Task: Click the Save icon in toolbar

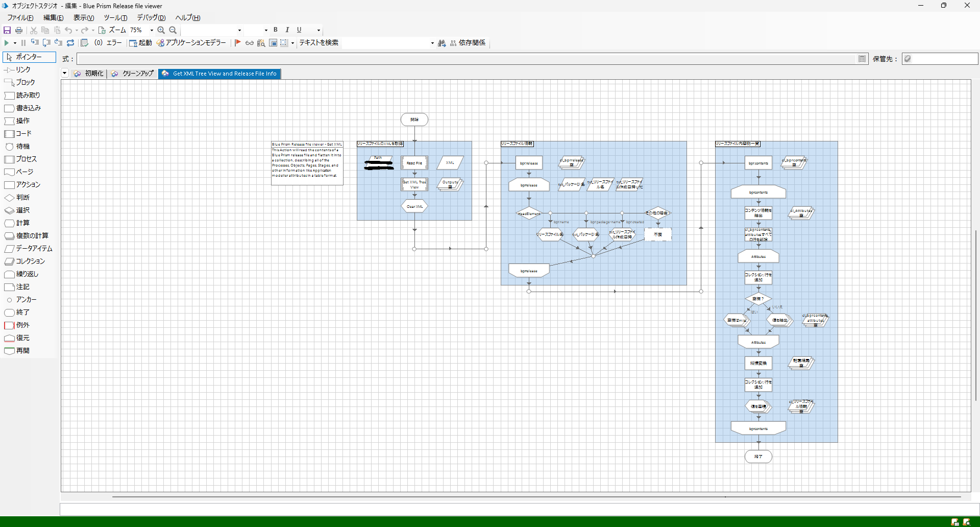Action: (x=7, y=30)
